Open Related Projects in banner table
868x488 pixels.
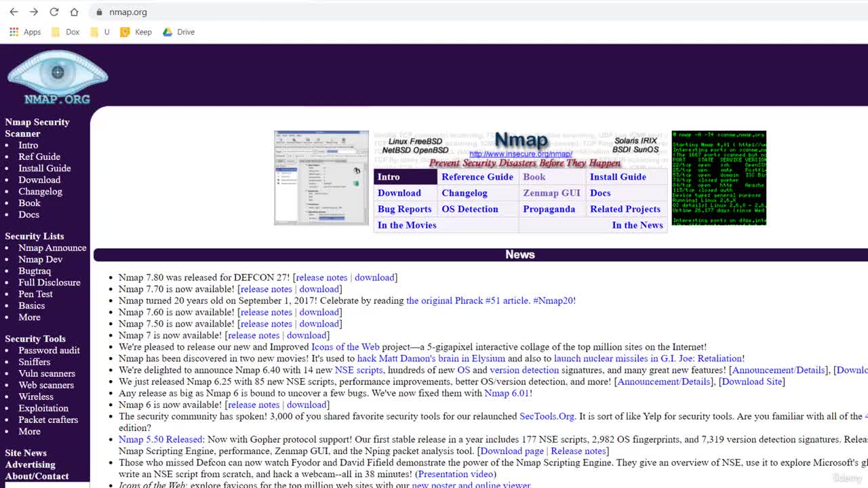tap(625, 209)
